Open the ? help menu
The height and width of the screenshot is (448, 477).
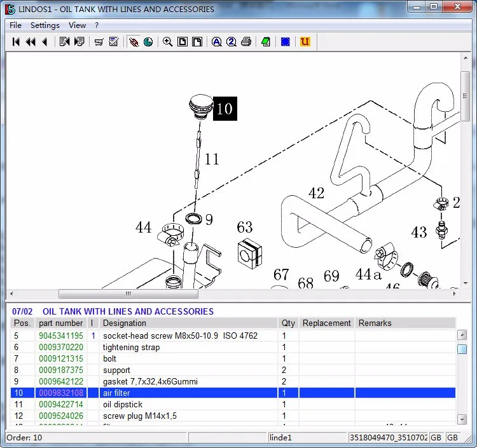(x=97, y=25)
